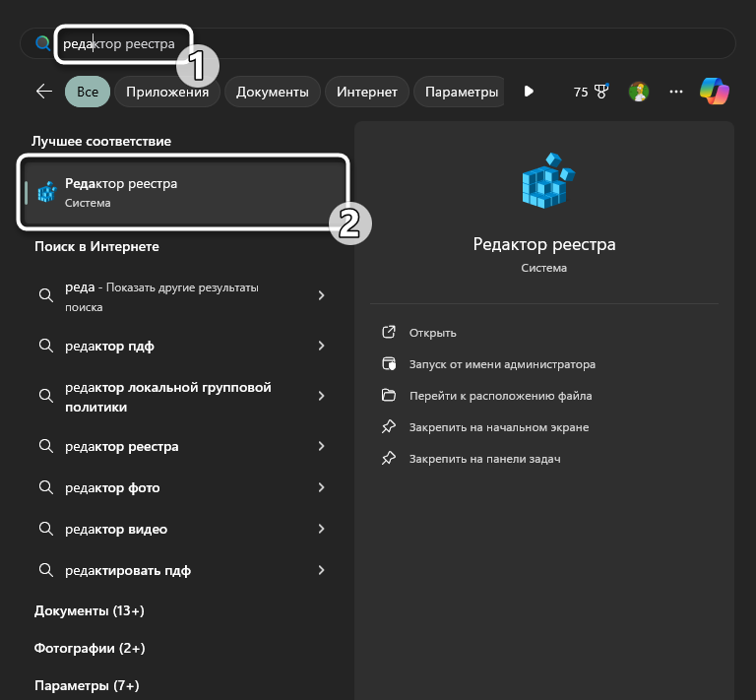
Task: Click pin icon beside 'Закрепить на панели задач'
Action: [x=389, y=458]
